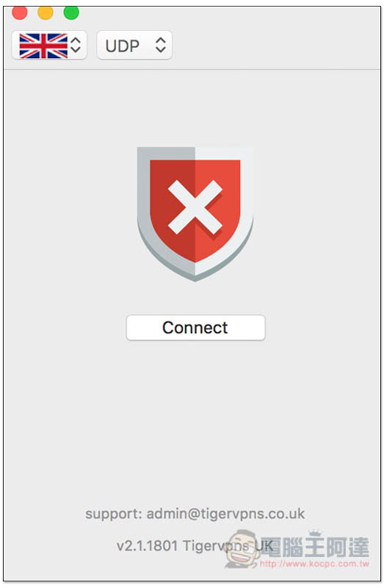Viewport: 384px width, 588px height.
Task: Close the window with the red button
Action: tap(20, 12)
